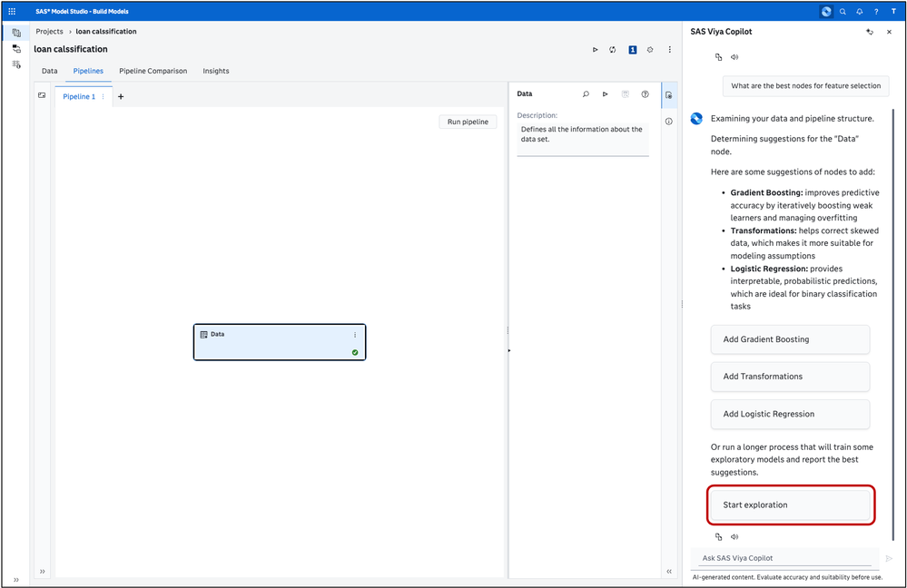Image resolution: width=907 pixels, height=588 pixels.
Task: Open the user profile T avatar
Action: coord(893,12)
